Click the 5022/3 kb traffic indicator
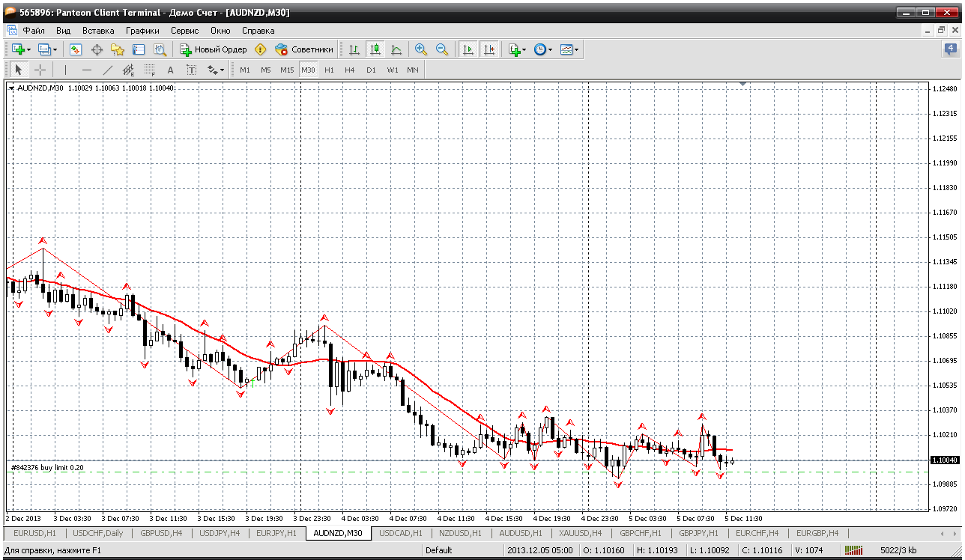 pos(898,550)
